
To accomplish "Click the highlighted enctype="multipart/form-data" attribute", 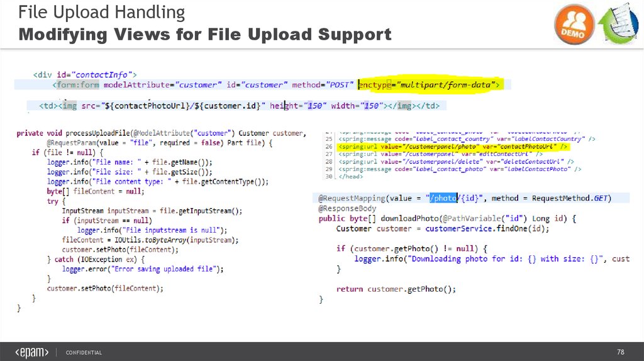I will [x=429, y=85].
